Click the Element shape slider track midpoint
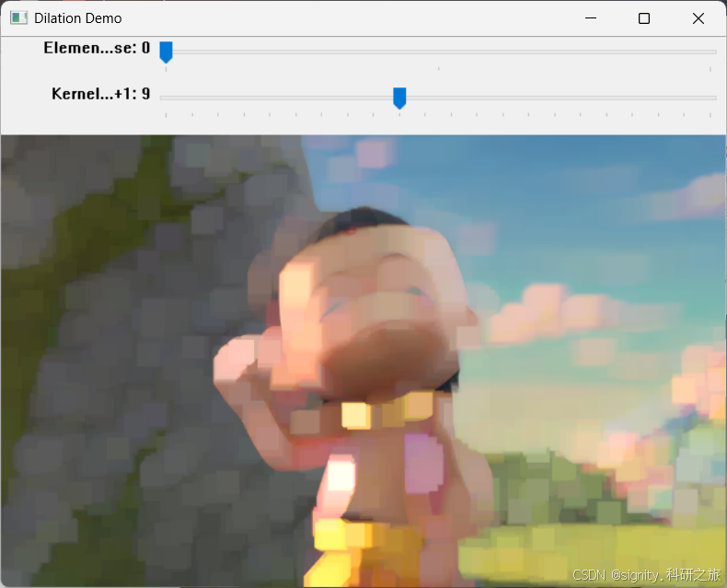Image resolution: width=727 pixels, height=588 pixels. [x=438, y=52]
